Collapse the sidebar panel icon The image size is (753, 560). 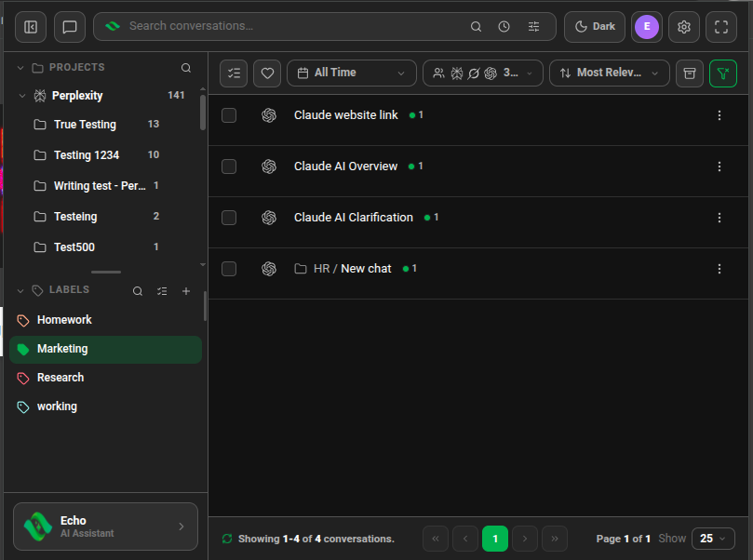(x=31, y=27)
